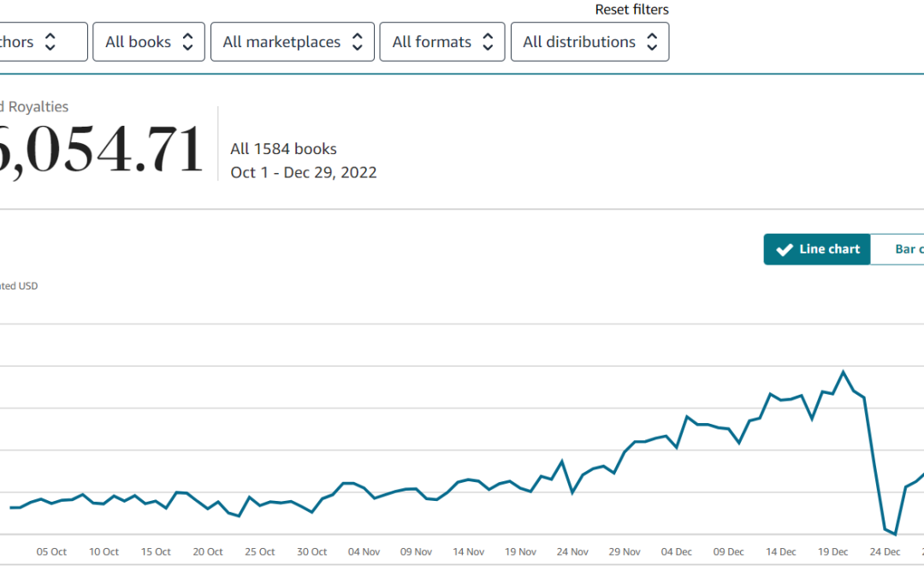The height and width of the screenshot is (578, 924).
Task: Open the All marketplaces dropdown
Action: (x=292, y=41)
